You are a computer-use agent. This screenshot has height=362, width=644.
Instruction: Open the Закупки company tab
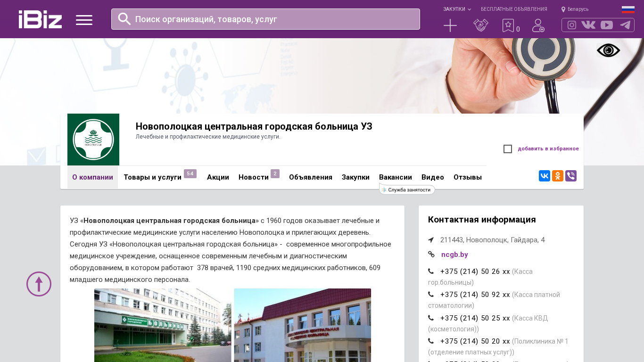click(x=355, y=177)
